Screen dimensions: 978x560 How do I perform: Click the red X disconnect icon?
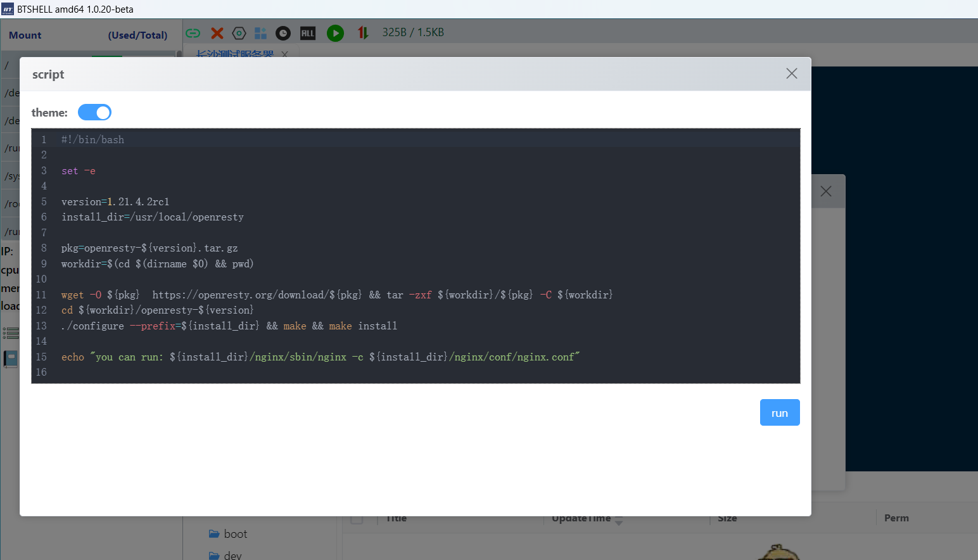point(217,33)
